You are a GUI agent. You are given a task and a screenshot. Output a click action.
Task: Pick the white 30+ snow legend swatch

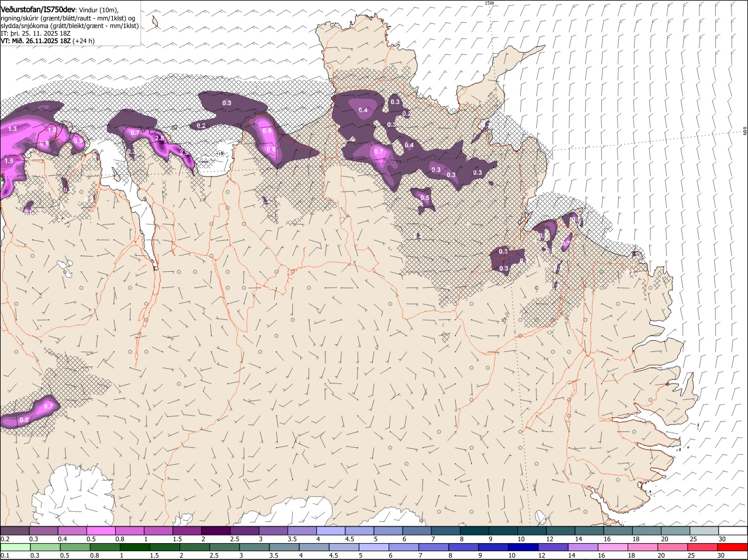click(x=732, y=531)
